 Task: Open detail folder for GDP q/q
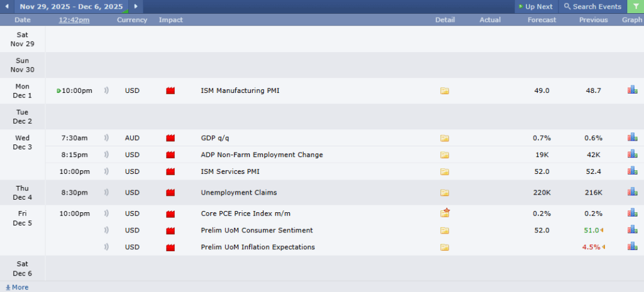pyautogui.click(x=445, y=138)
